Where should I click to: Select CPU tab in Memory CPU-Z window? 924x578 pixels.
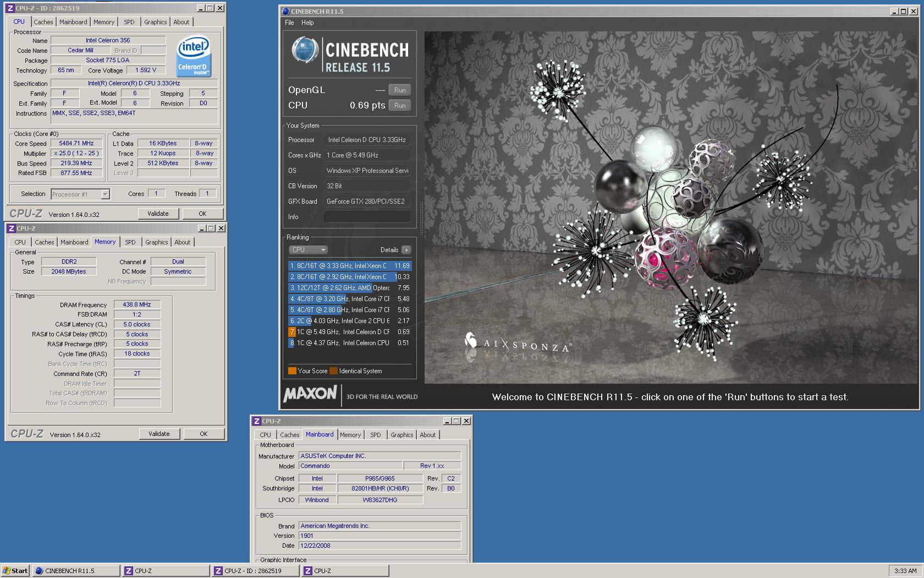[x=20, y=242]
